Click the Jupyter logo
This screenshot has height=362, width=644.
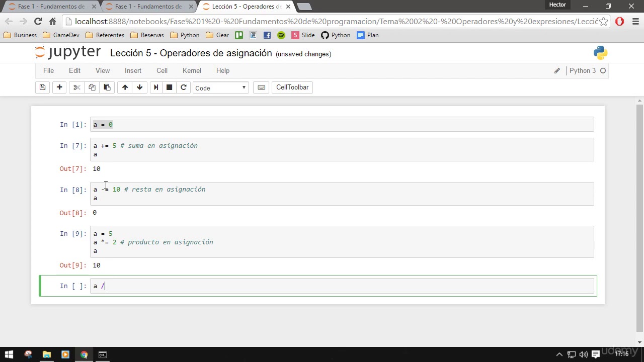click(x=68, y=52)
